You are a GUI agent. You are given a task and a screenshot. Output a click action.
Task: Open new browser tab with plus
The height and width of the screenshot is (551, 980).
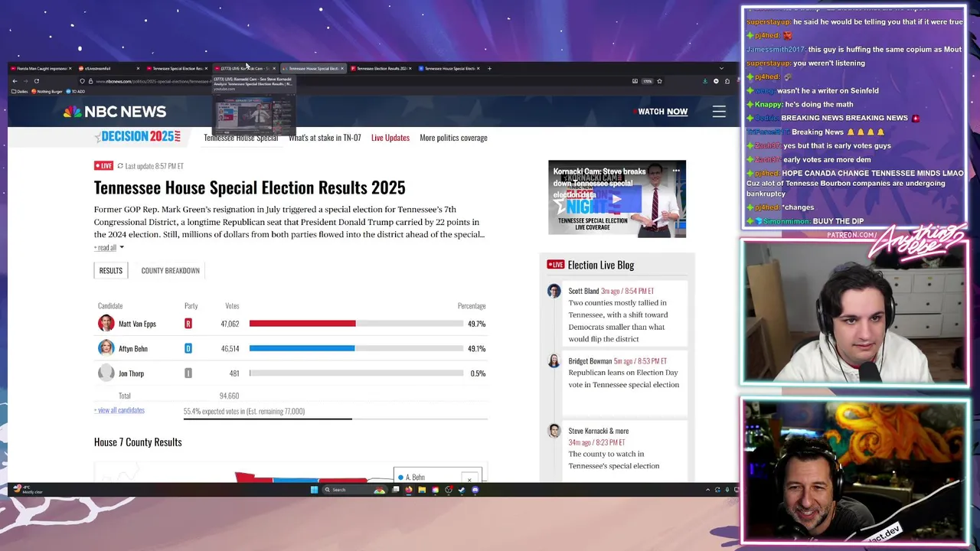pos(489,68)
